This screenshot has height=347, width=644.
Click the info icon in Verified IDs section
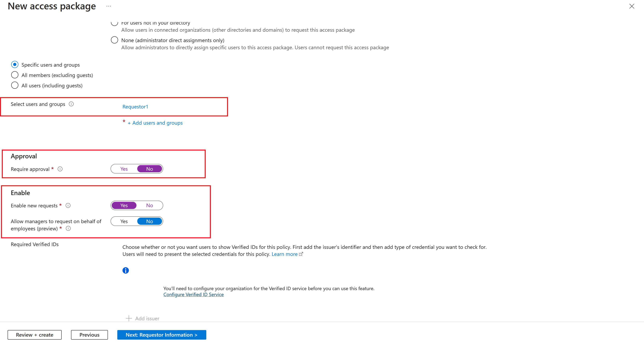pyautogui.click(x=126, y=270)
